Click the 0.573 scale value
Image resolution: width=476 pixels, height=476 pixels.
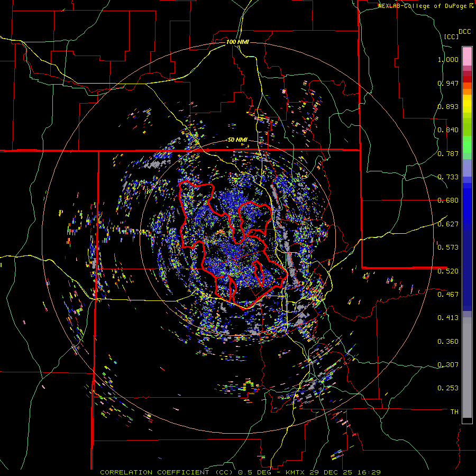tap(448, 248)
